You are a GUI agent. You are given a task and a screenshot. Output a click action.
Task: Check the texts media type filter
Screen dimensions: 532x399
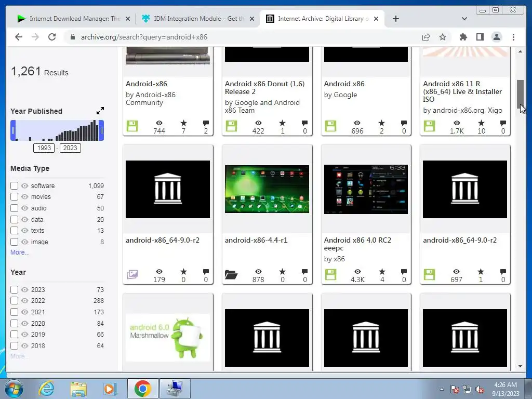click(x=14, y=230)
